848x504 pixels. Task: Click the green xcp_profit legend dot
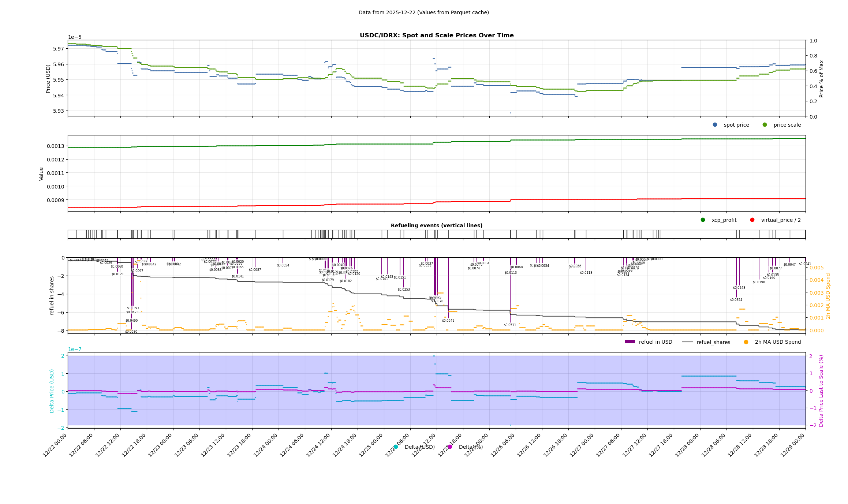(703, 220)
